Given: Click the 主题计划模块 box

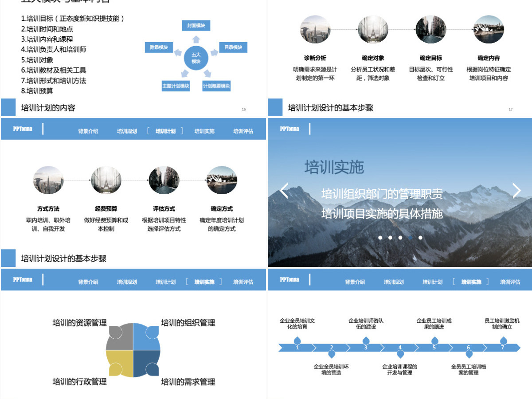Looking at the screenshot, I should [176, 86].
